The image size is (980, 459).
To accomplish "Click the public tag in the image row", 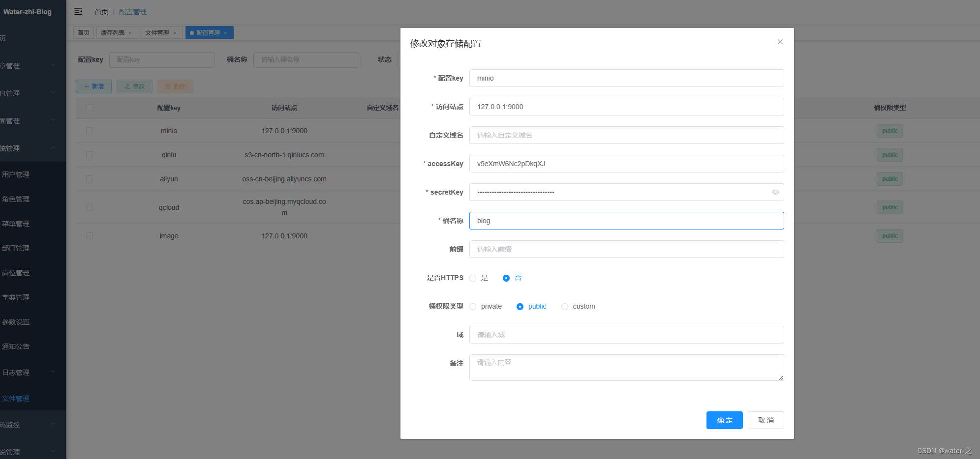I will tap(890, 236).
